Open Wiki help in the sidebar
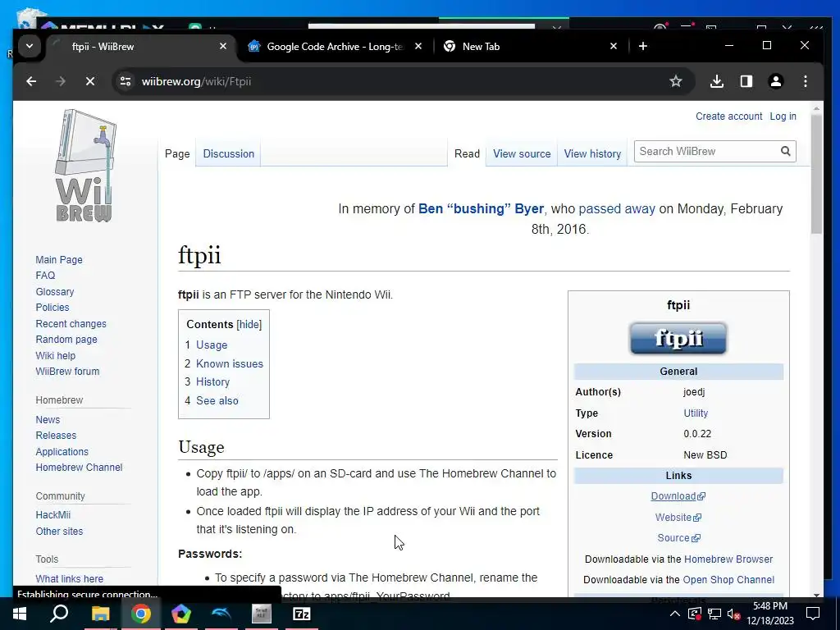 click(55, 356)
